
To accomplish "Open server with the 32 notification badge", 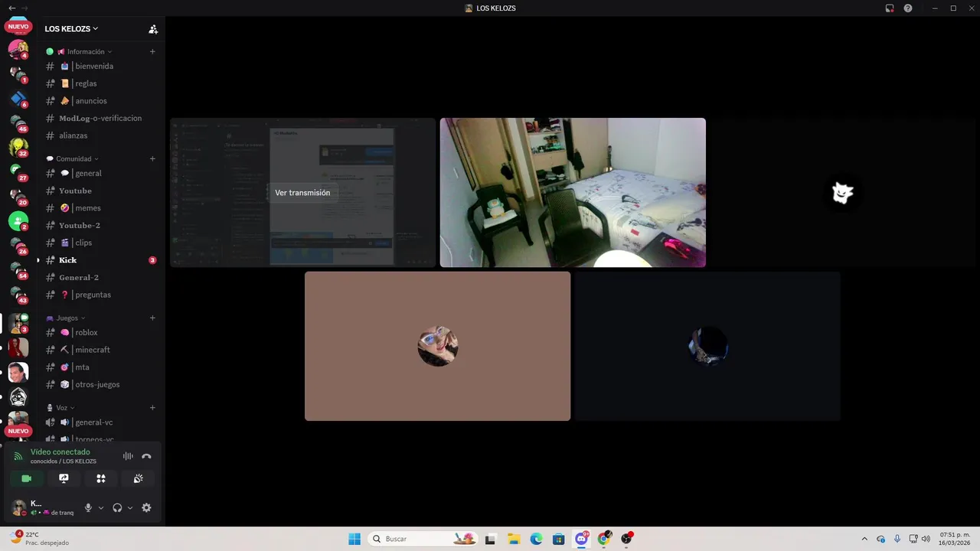I will pos(18,147).
